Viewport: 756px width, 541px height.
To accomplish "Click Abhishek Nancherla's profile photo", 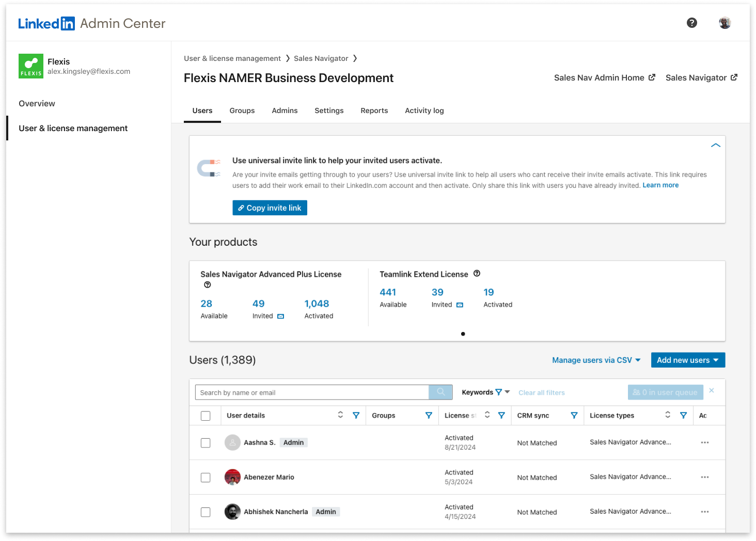I will click(232, 512).
